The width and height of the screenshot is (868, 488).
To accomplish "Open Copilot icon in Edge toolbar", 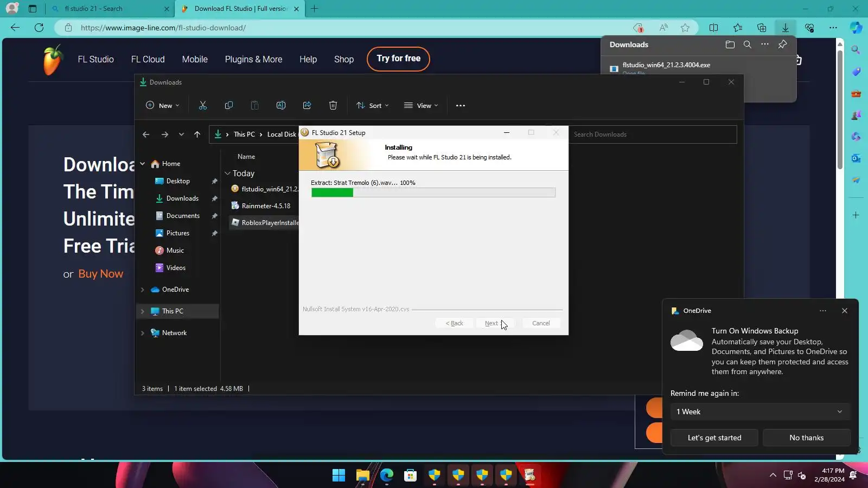I will pyautogui.click(x=856, y=28).
